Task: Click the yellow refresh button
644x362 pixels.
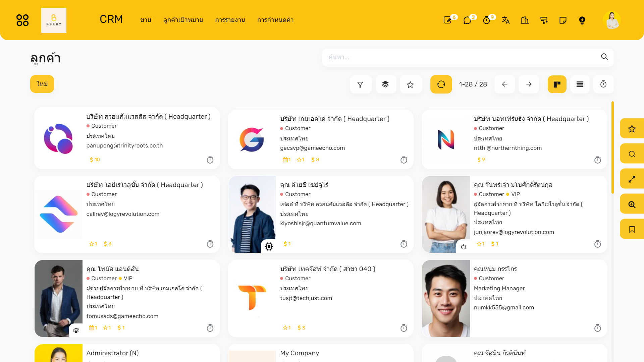Action: pos(441,84)
